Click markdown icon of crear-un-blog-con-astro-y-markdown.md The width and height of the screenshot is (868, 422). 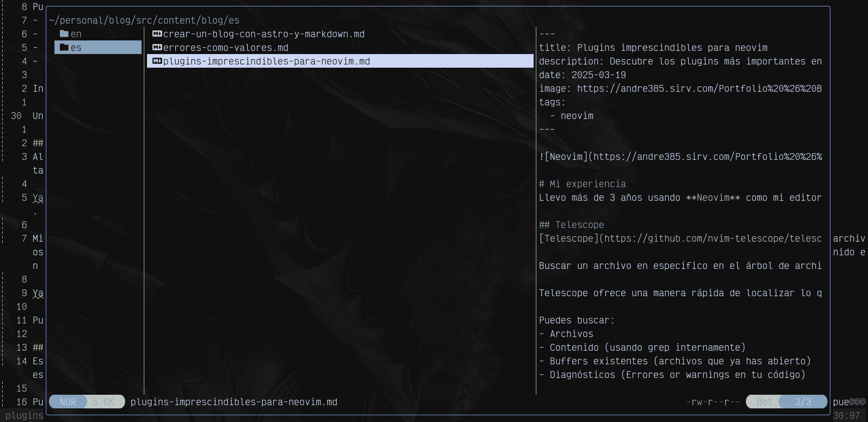tap(157, 34)
